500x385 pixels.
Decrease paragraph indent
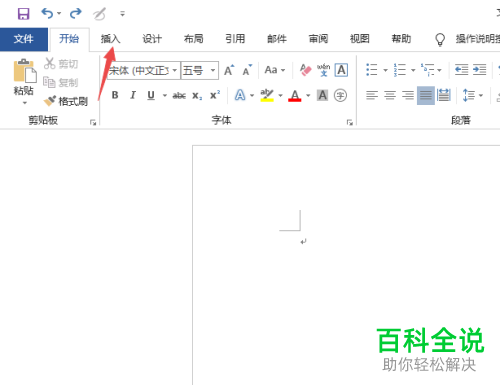pyautogui.click(x=462, y=70)
